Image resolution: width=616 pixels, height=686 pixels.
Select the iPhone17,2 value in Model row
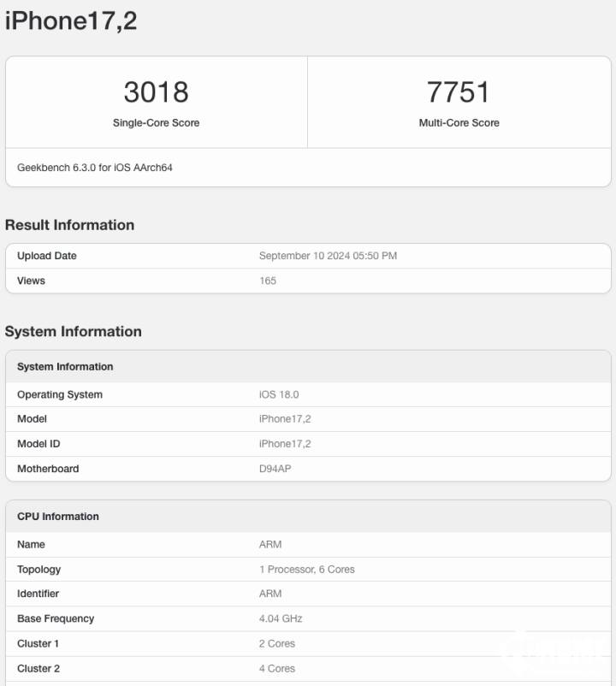[285, 419]
